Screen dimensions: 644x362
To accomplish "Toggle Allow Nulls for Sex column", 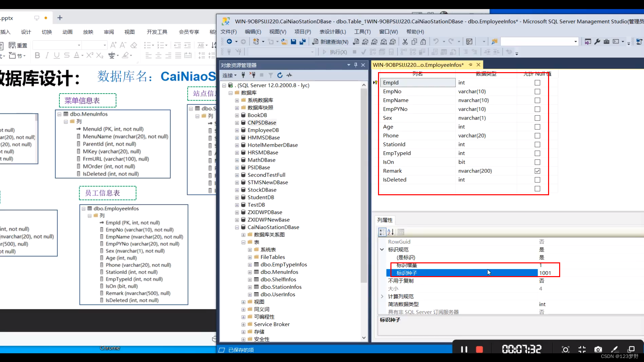I will (x=537, y=118).
